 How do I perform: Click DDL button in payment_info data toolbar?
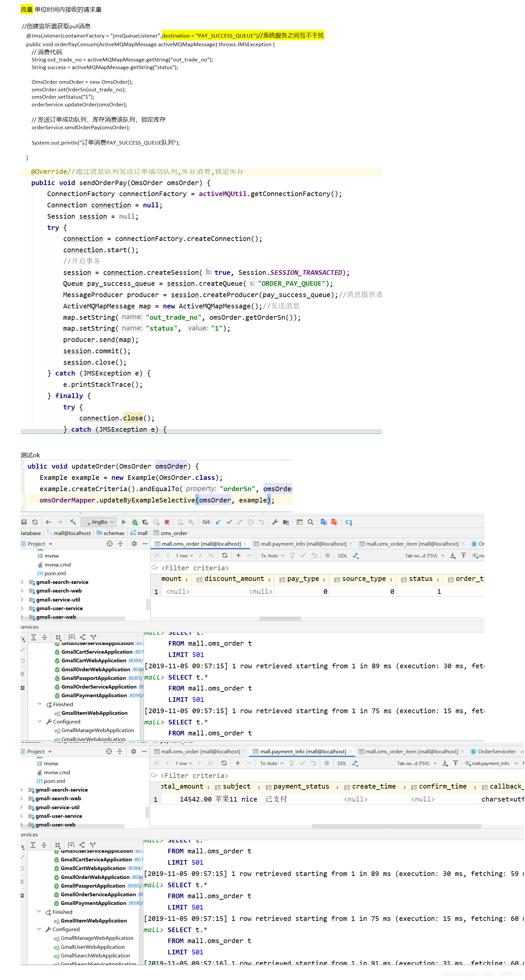point(341,763)
